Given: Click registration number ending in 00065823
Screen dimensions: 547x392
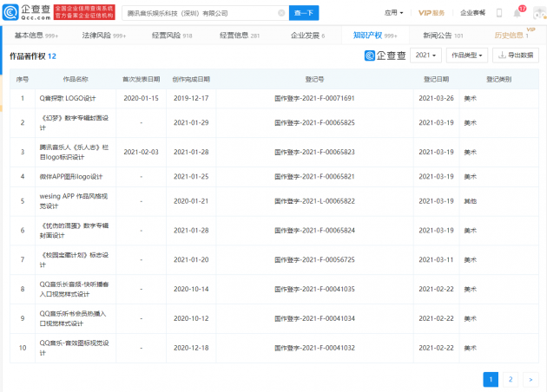Looking at the screenshot, I should [x=314, y=152].
